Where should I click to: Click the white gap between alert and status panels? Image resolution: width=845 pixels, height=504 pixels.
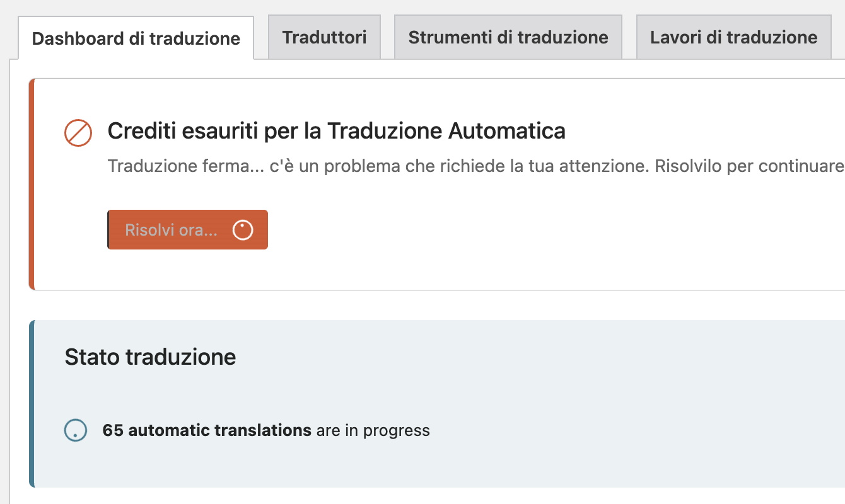(x=378, y=305)
